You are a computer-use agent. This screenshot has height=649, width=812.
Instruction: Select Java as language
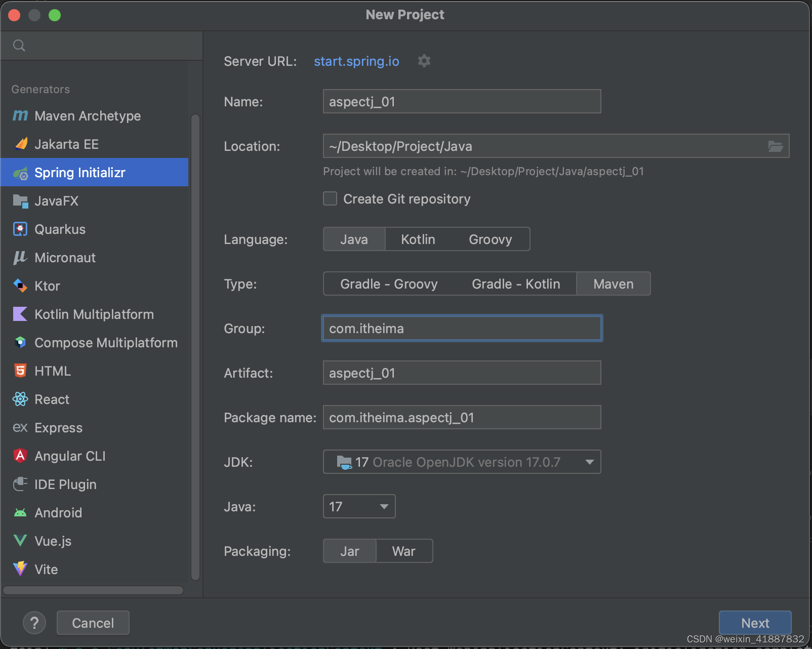(x=354, y=239)
